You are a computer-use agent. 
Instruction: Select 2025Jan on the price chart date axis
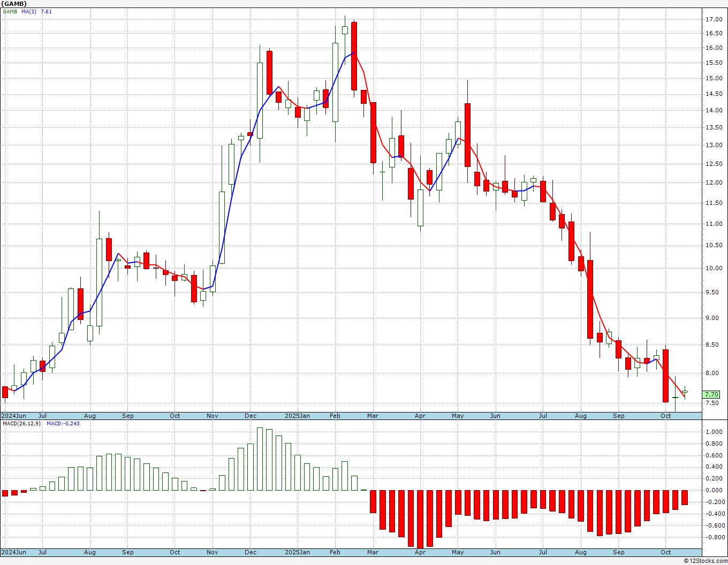pos(297,416)
